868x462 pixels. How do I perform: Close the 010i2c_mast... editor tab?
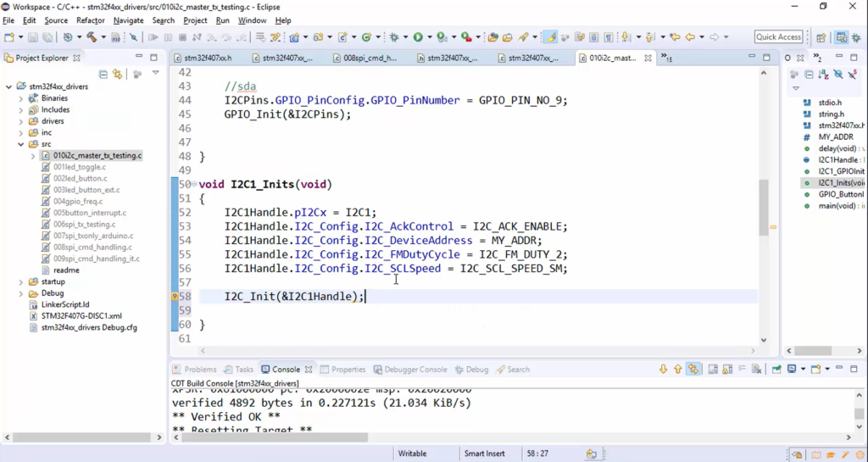point(648,58)
